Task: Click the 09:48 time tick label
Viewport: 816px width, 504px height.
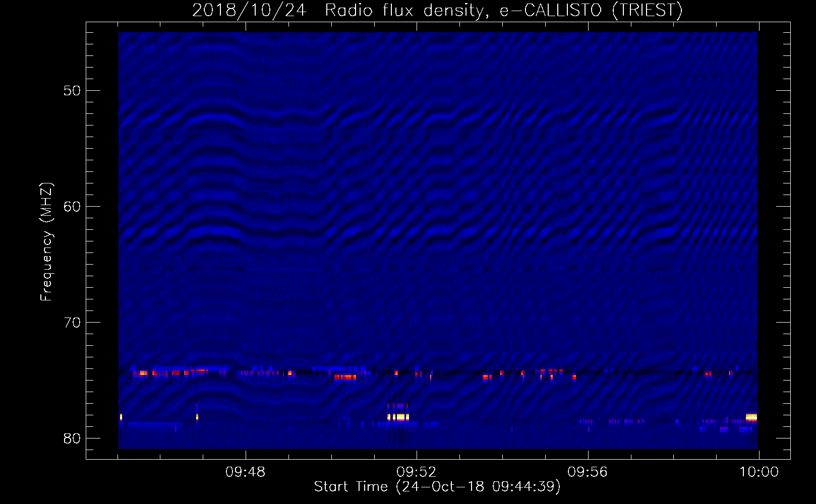Action: pyautogui.click(x=245, y=472)
